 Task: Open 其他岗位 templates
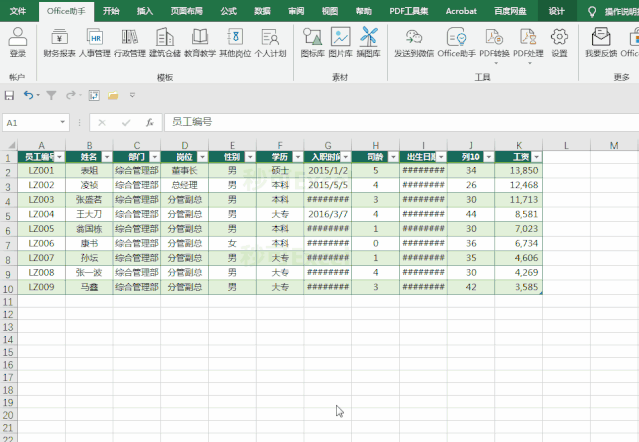[x=235, y=42]
